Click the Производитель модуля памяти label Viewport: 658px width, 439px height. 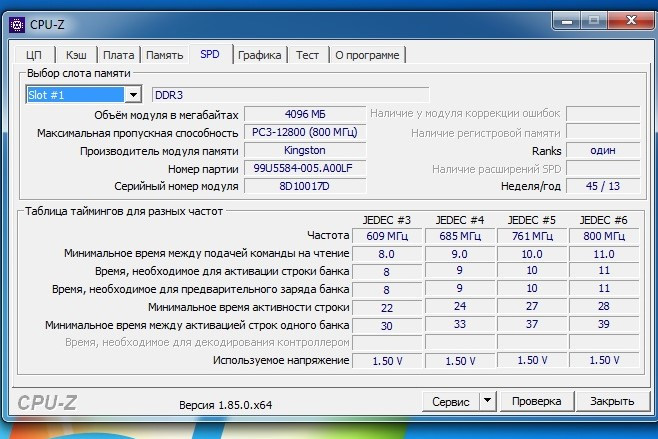tap(159, 151)
